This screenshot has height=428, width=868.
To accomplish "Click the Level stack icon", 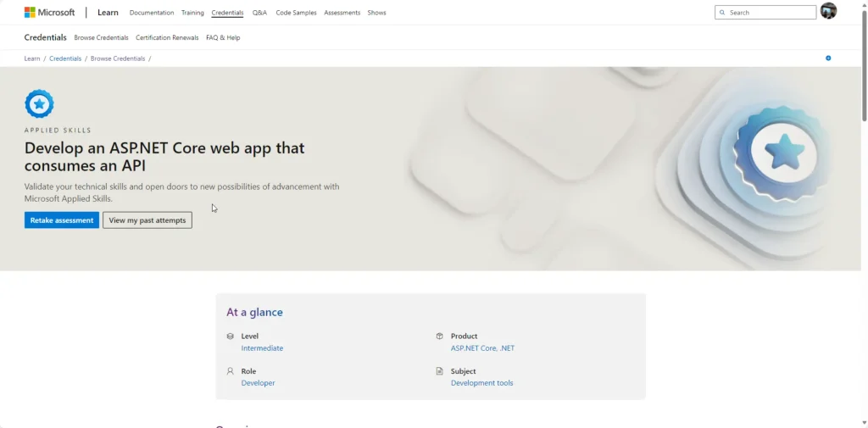I will point(231,336).
